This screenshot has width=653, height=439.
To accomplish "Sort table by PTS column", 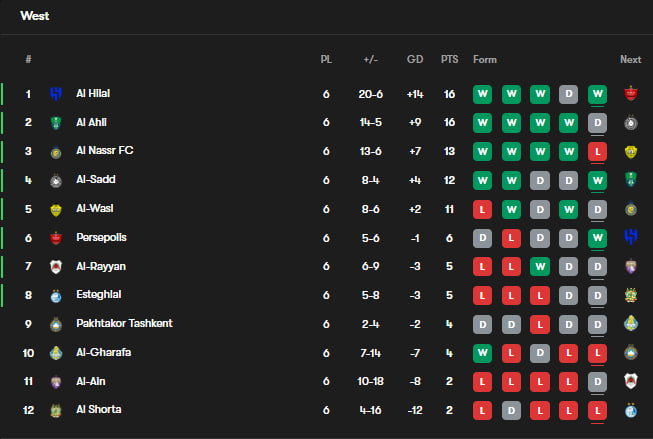I will [x=449, y=60].
